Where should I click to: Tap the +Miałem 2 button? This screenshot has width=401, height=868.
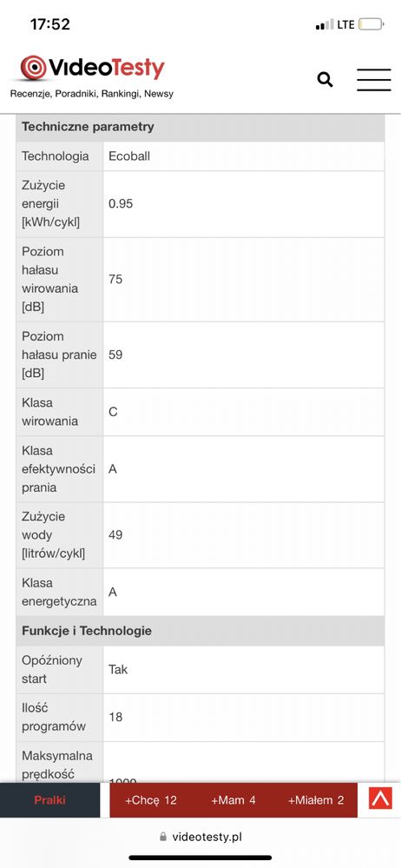(316, 800)
